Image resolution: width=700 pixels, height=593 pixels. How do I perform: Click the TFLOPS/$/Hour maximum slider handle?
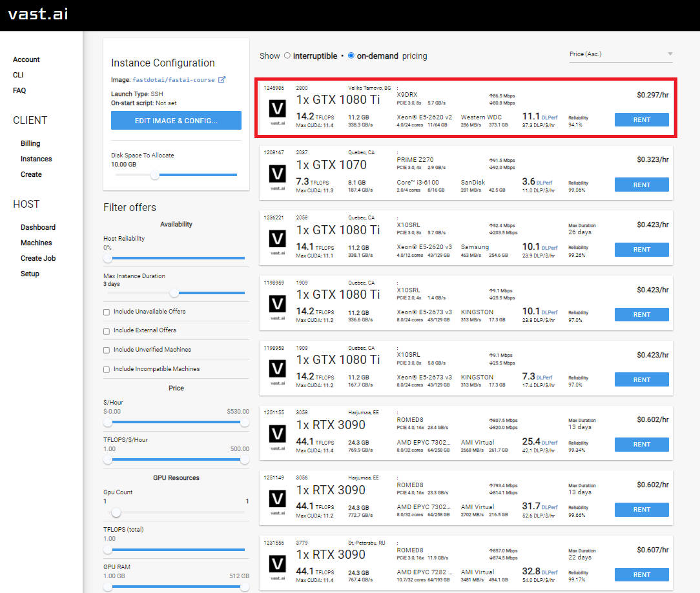[x=244, y=459]
